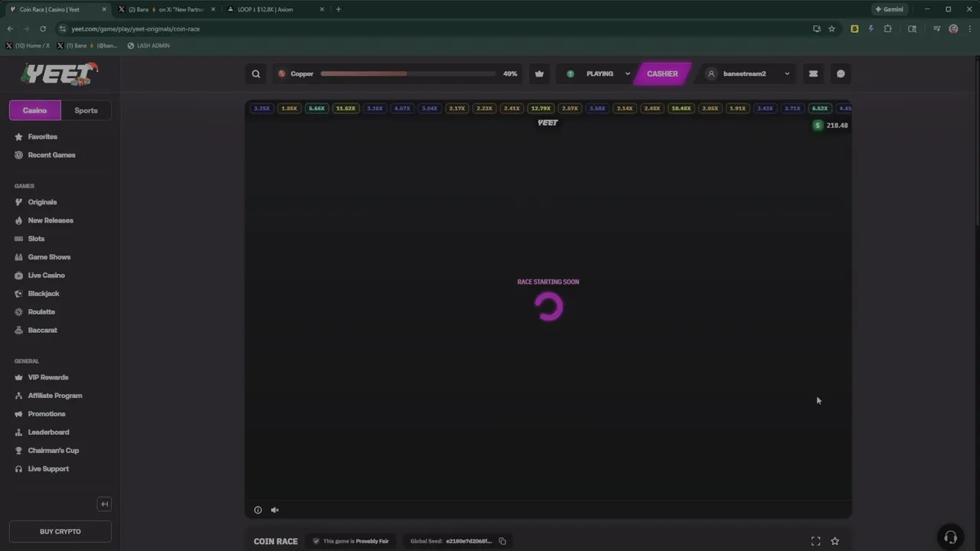980x551 pixels.
Task: Open the ticket rewards icon
Action: tap(813, 74)
